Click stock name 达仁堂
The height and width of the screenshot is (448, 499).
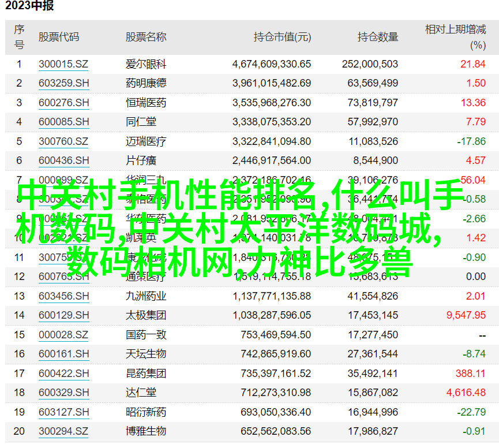click(x=141, y=393)
